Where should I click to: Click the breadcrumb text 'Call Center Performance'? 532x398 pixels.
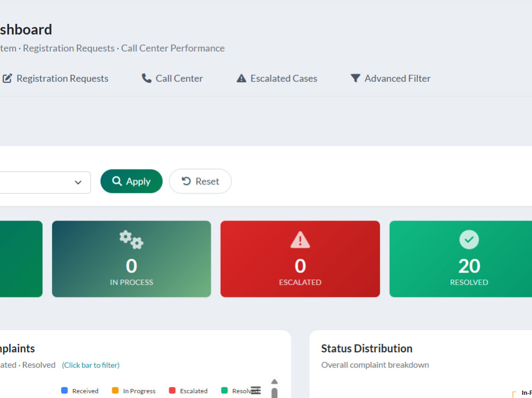point(173,48)
